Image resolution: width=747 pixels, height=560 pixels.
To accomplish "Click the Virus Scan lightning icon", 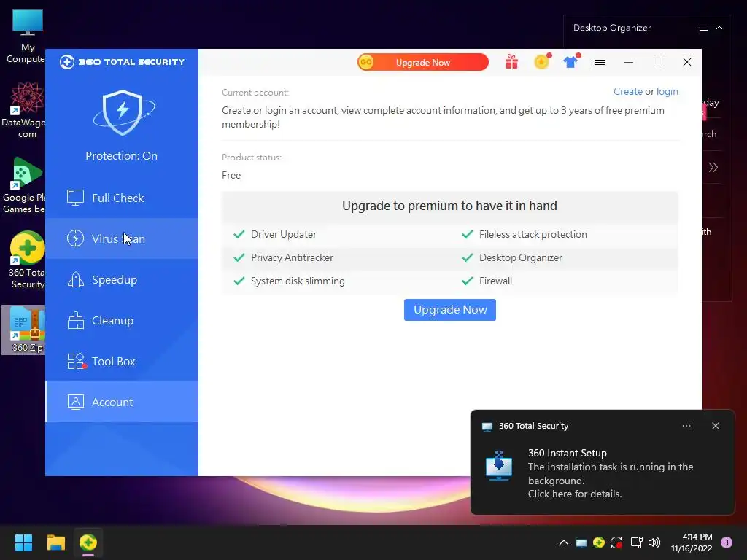I will pos(75,238).
